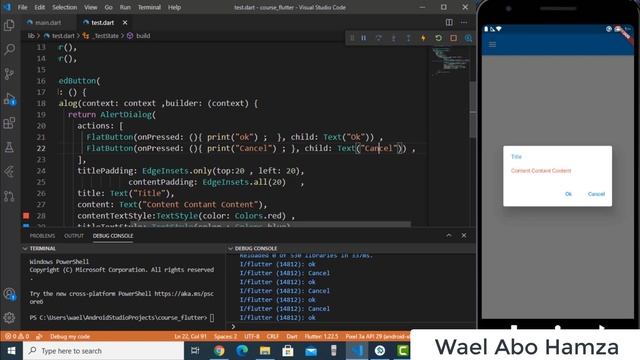Click Debug my code status item

(70, 336)
